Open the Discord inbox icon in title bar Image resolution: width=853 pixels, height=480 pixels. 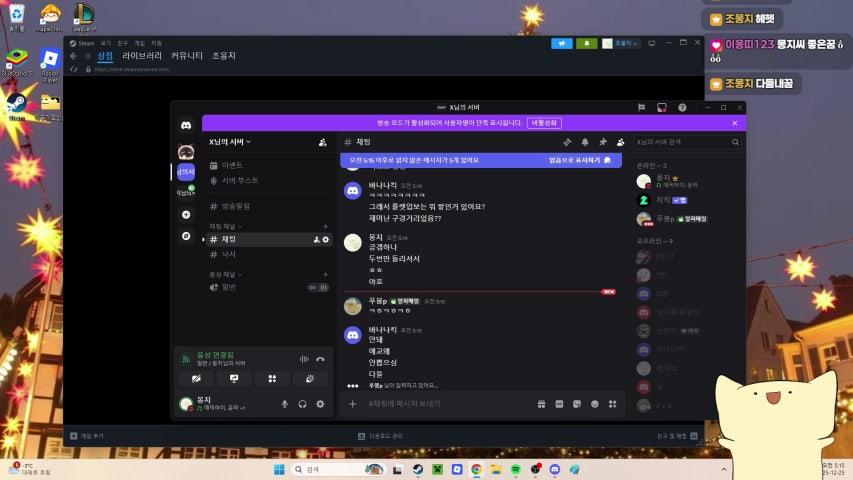[x=662, y=108]
